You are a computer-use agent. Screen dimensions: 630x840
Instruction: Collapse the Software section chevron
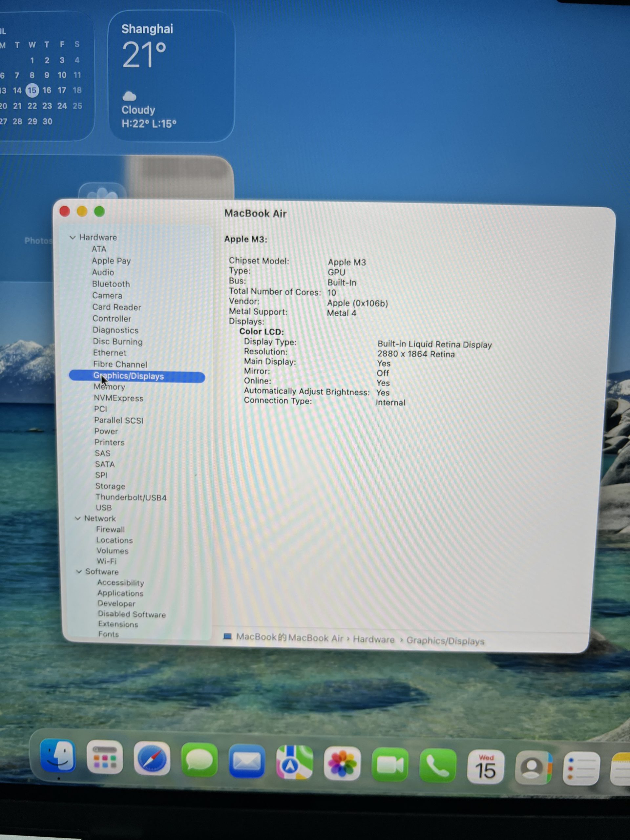click(x=79, y=572)
